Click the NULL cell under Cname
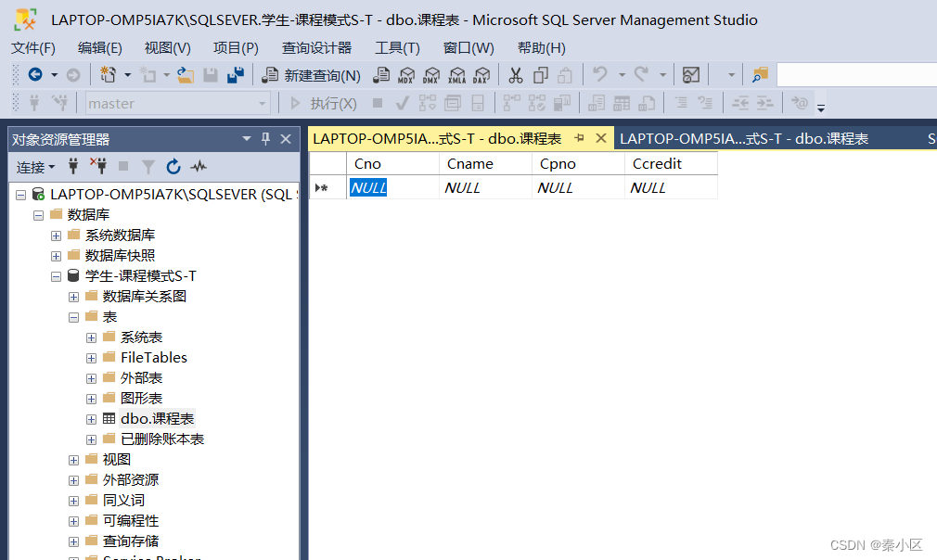The image size is (937, 560). [485, 187]
